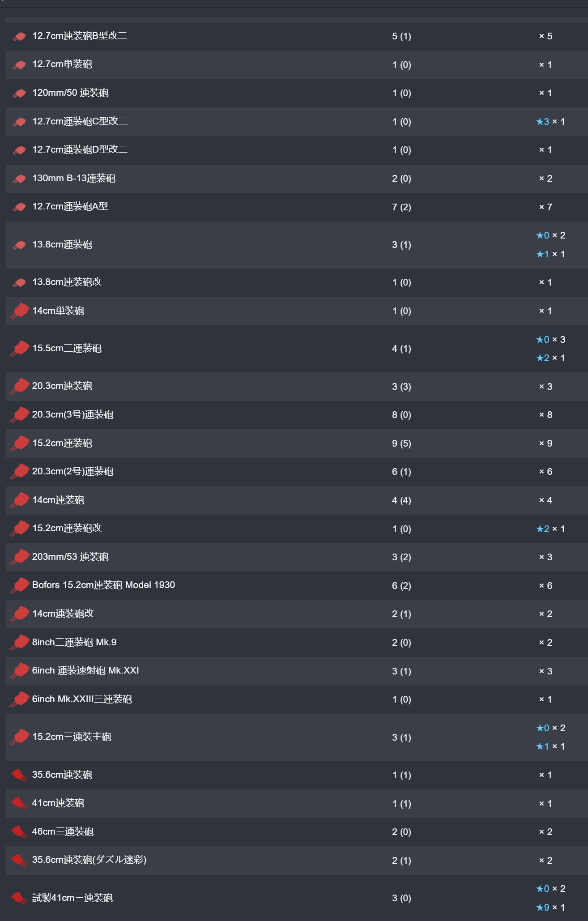588x921 pixels.
Task: Select the 9 (5) count for 15.2cm連装砲
Action: click(401, 443)
